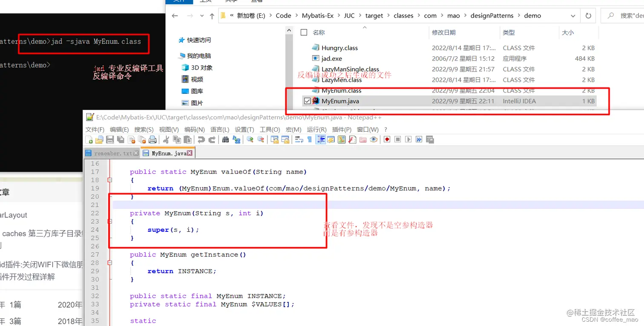Viewport: 644px width, 326px height.
Task: Open the 文件(F) menu in Notepad++
Action: [x=95, y=130]
